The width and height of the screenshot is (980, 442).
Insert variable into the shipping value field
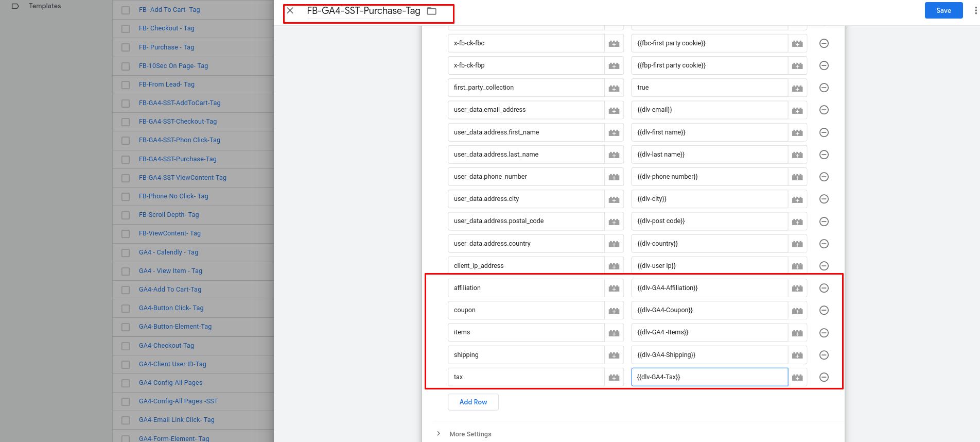click(x=797, y=355)
